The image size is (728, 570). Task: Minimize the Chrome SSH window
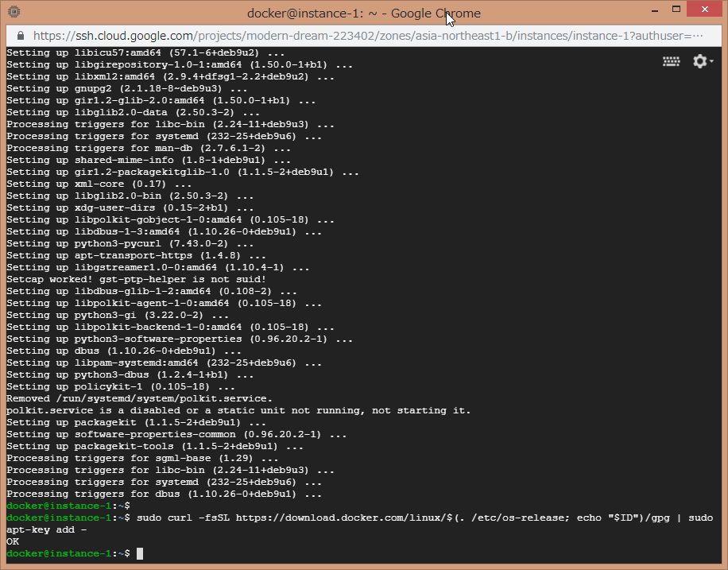pos(655,10)
